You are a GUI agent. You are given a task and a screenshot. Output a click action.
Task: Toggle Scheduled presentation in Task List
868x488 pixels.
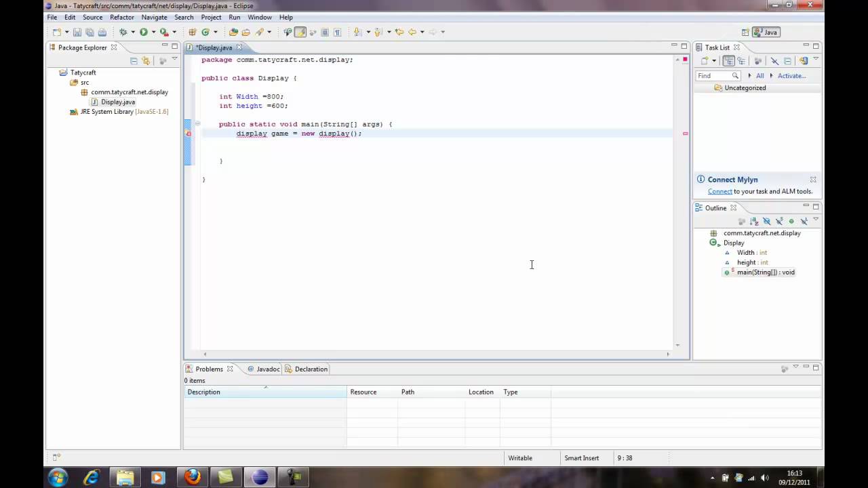(741, 61)
